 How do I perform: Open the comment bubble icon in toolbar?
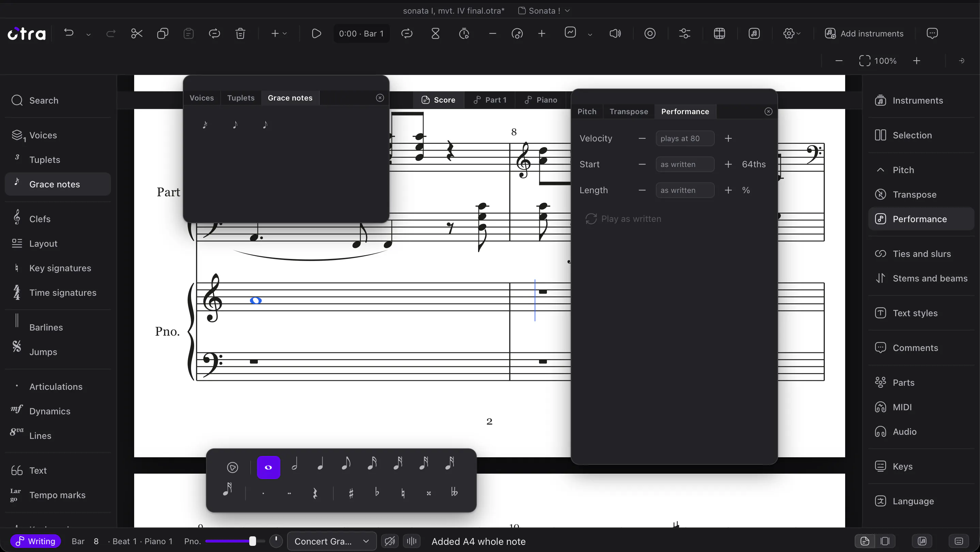pyautogui.click(x=932, y=33)
